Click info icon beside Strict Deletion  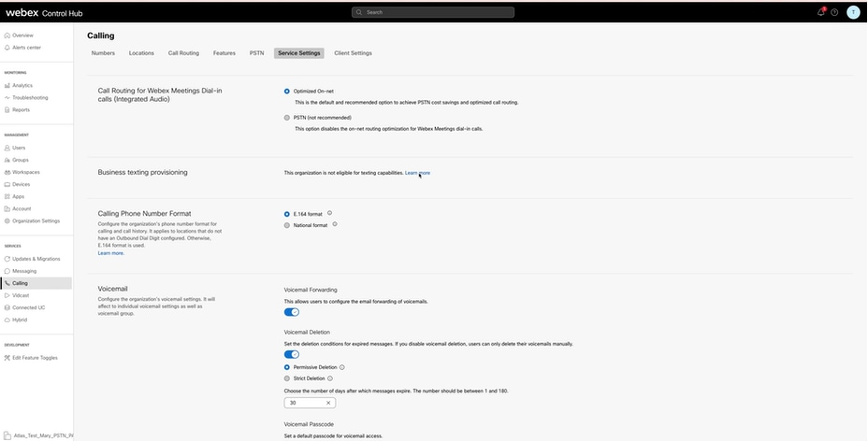(x=330, y=378)
